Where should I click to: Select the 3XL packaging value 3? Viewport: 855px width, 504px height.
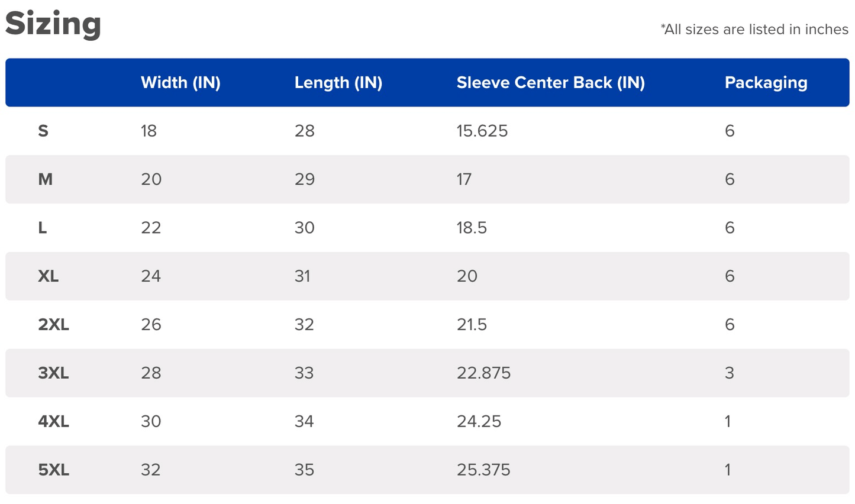point(729,373)
